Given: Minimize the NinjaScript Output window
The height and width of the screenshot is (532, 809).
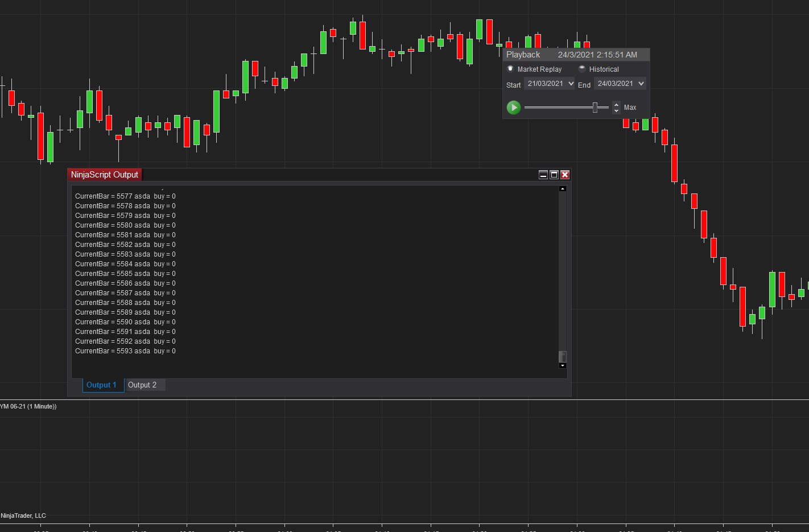Looking at the screenshot, I should coord(543,175).
